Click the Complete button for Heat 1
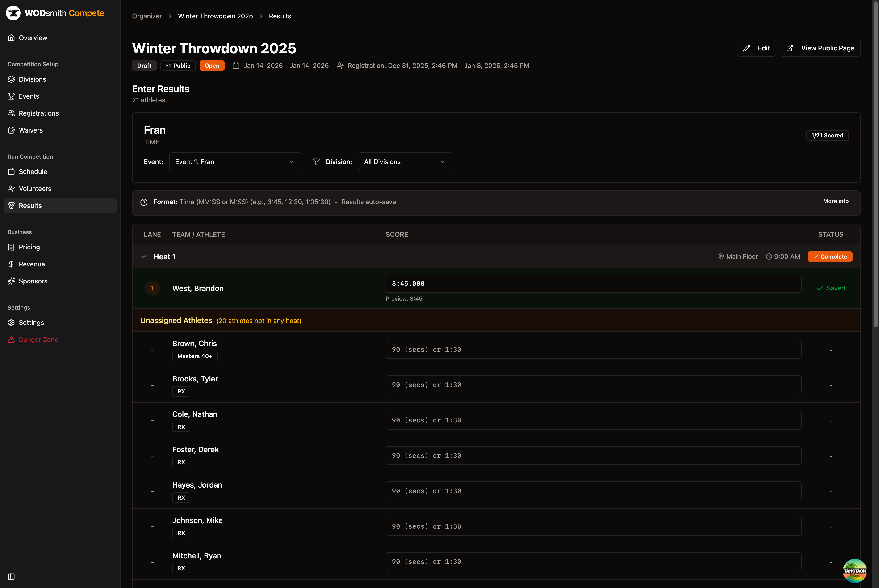This screenshot has width=879, height=588. tap(830, 257)
